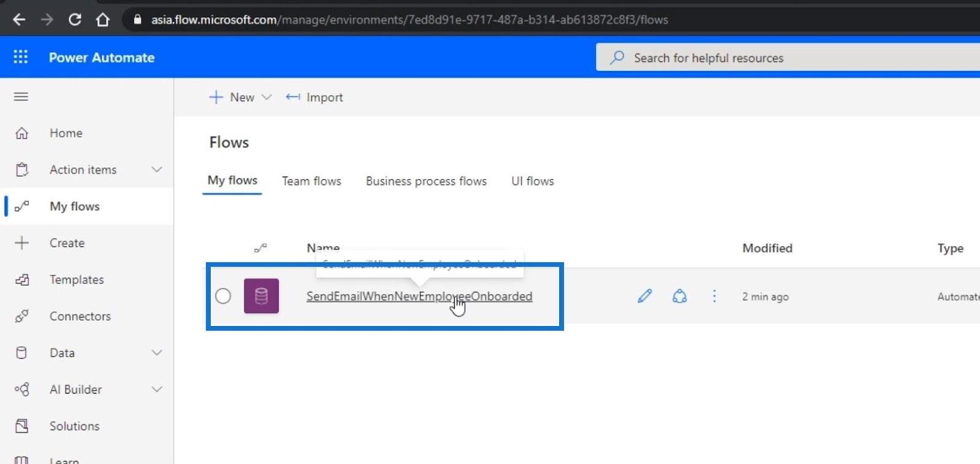Click the AI Builder icon

[21, 389]
